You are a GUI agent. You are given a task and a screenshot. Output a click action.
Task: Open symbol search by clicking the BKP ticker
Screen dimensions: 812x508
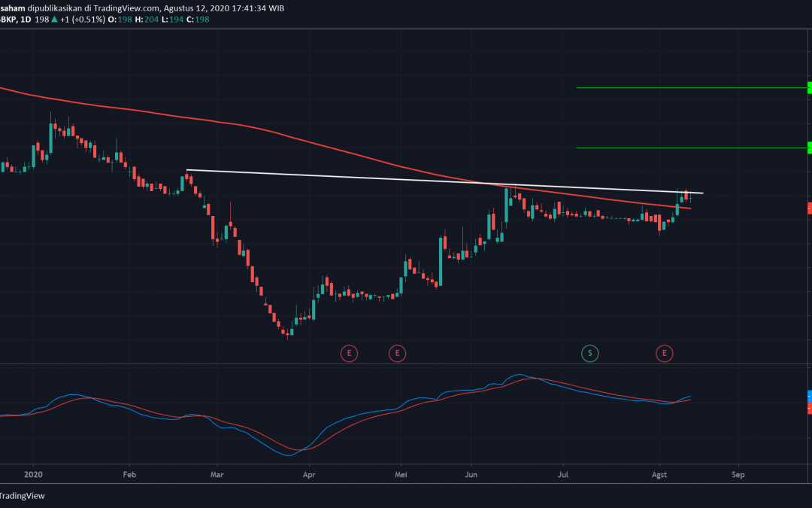pyautogui.click(x=8, y=20)
